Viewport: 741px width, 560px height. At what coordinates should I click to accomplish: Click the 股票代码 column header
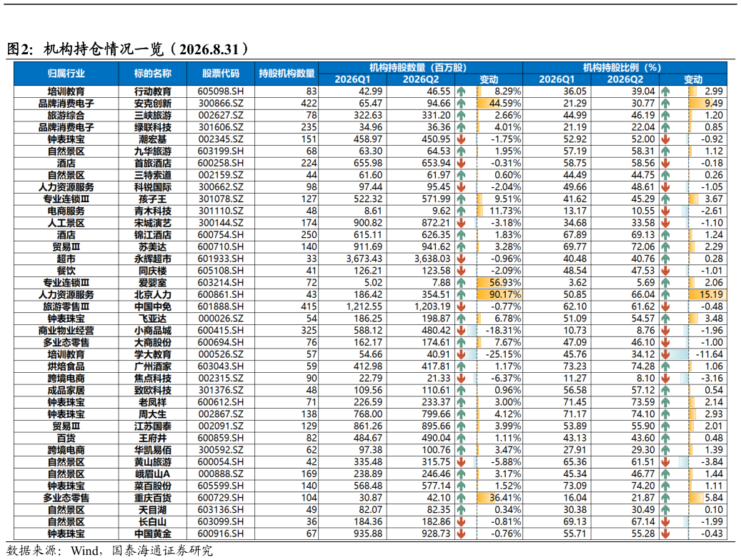pyautogui.click(x=221, y=74)
